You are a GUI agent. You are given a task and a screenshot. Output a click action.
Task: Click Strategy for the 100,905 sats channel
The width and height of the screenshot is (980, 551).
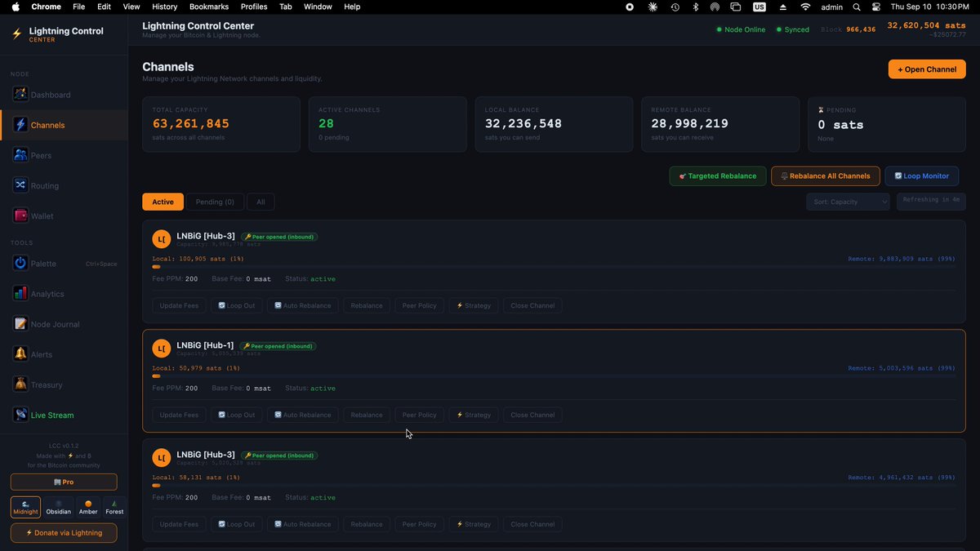pos(473,305)
